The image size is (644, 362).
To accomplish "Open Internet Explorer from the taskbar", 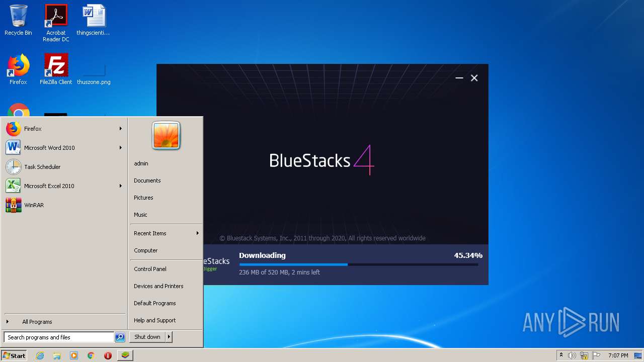I will [x=40, y=355].
